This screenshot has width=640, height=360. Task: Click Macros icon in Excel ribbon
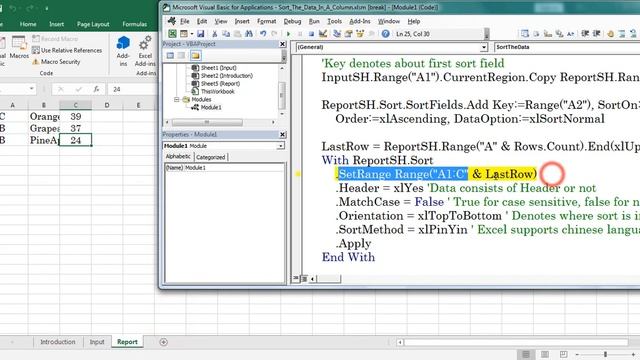(19, 47)
